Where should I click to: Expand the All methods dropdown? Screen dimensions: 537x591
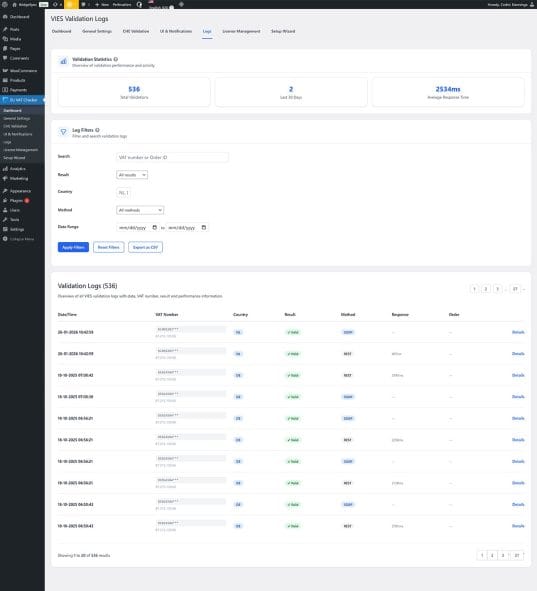point(140,210)
